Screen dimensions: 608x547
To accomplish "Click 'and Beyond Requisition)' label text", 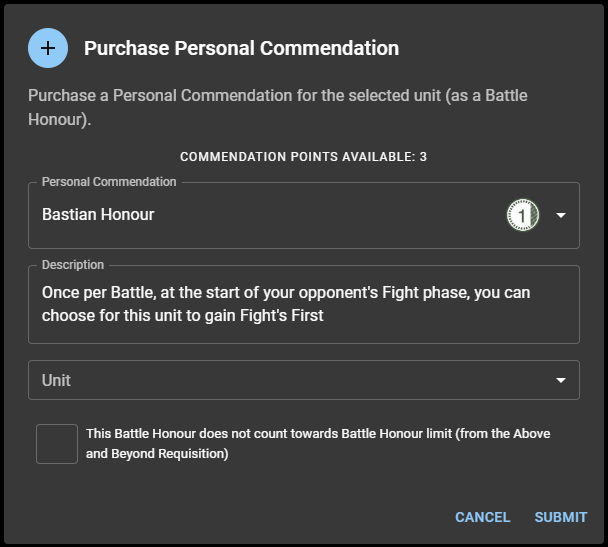I will (157, 453).
